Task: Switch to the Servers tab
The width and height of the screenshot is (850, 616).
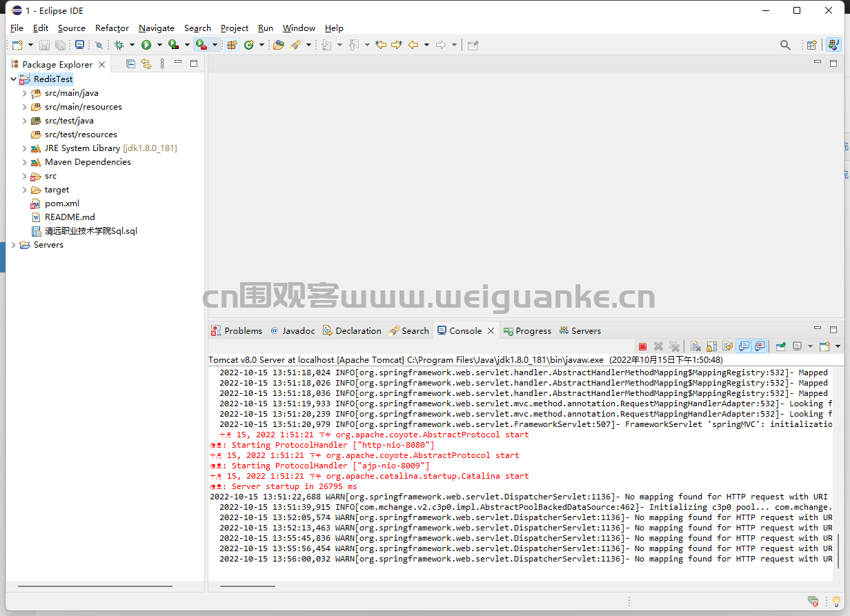Action: pos(580,330)
